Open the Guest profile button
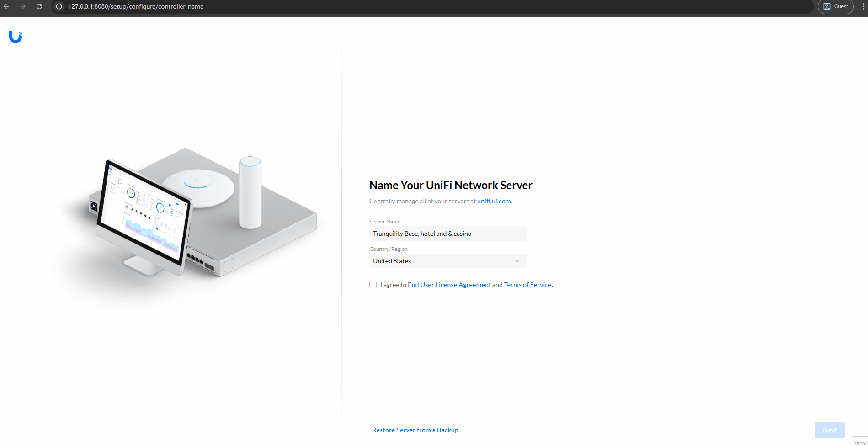The image size is (868, 446). (836, 6)
